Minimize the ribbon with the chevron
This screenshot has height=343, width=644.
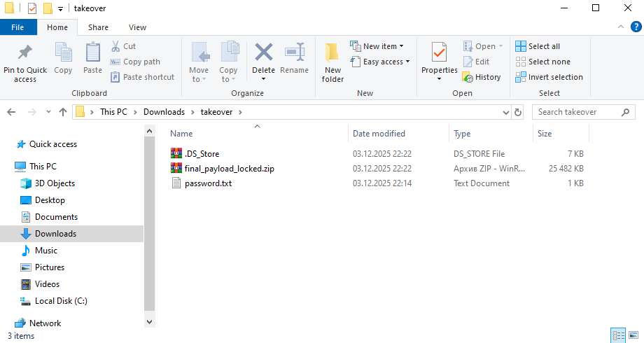621,27
